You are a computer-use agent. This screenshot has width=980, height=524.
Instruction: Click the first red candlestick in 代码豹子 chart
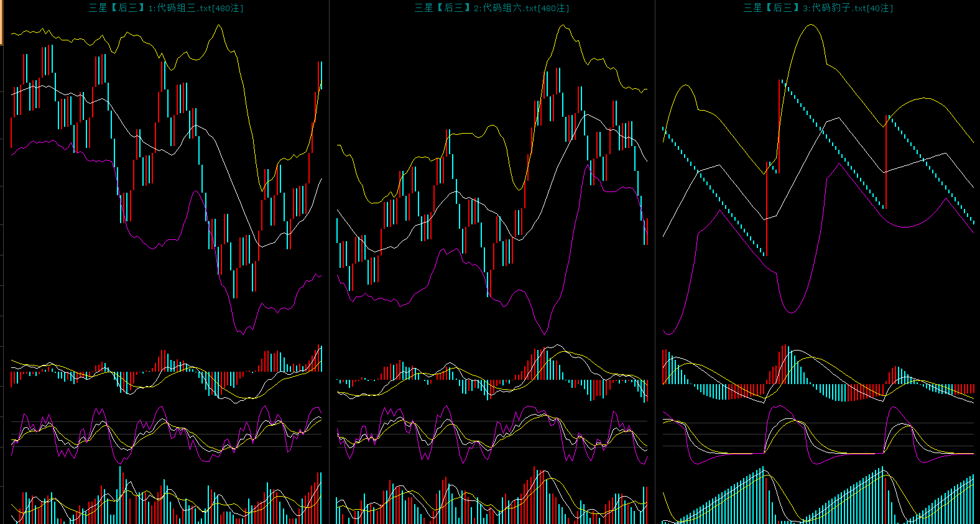point(767,208)
